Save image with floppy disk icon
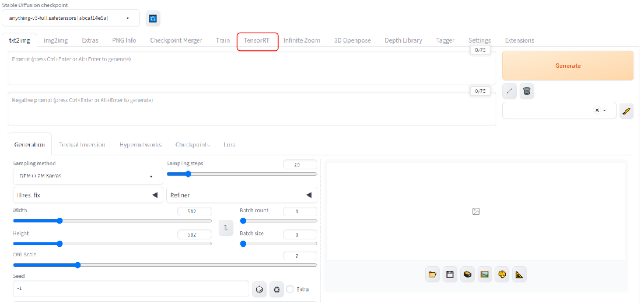644x303 pixels. [x=450, y=274]
